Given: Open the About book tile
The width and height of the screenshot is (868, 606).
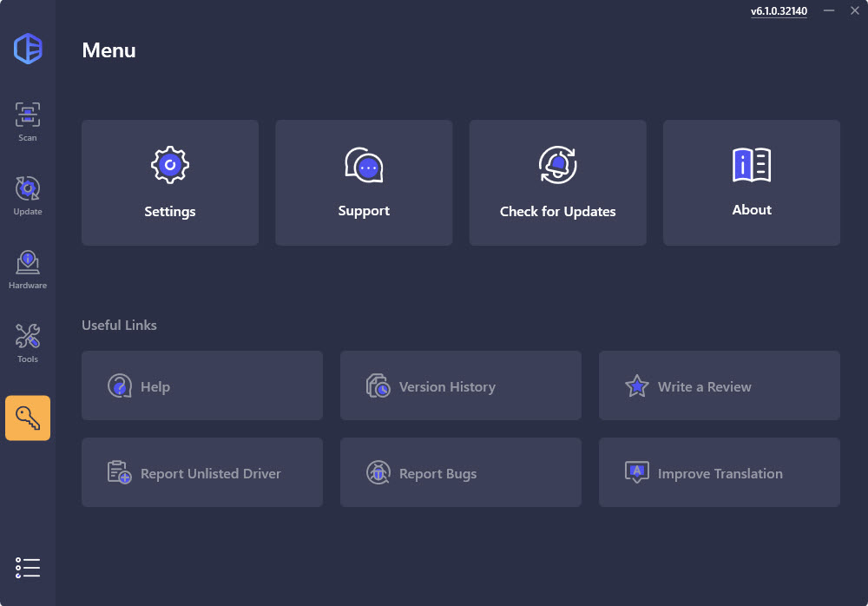Looking at the screenshot, I should point(752,183).
